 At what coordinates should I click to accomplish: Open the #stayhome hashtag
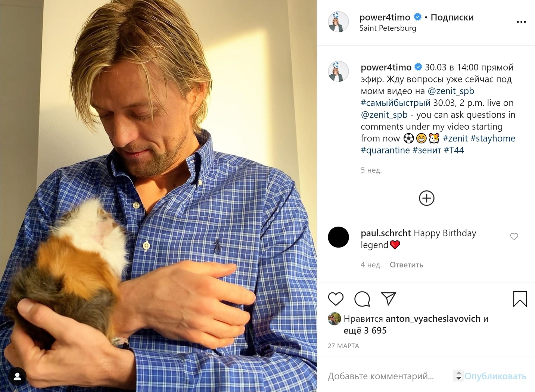pyautogui.click(x=493, y=139)
